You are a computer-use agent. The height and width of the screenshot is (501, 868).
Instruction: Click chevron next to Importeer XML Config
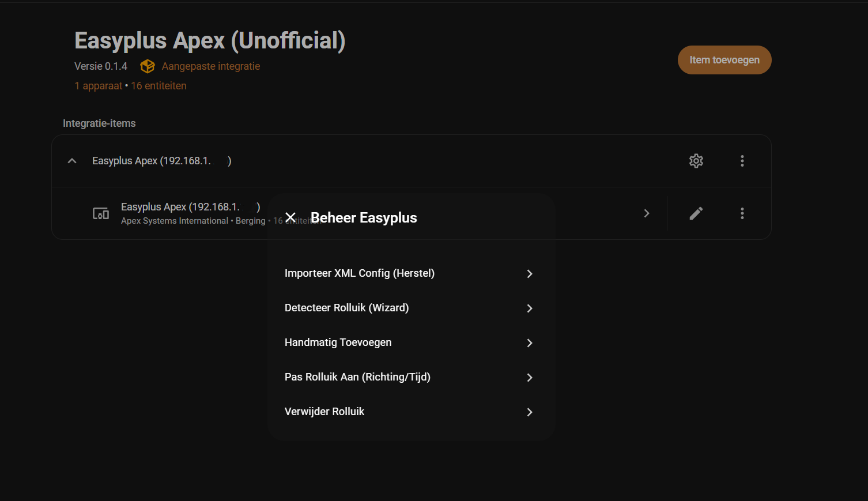[x=530, y=274]
